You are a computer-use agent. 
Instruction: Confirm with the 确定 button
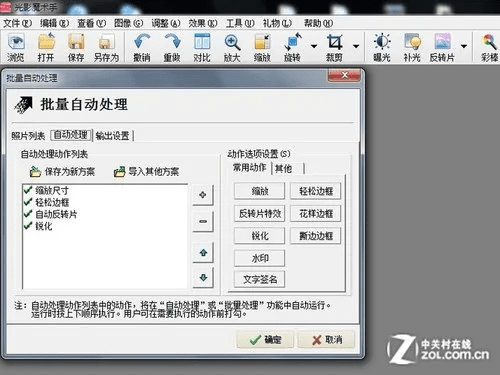tap(265, 340)
